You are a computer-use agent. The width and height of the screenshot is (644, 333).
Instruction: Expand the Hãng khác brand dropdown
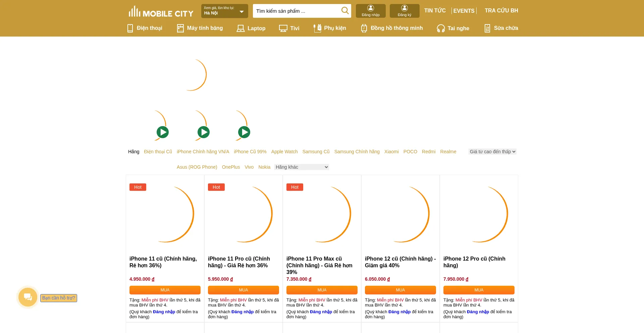301,167
